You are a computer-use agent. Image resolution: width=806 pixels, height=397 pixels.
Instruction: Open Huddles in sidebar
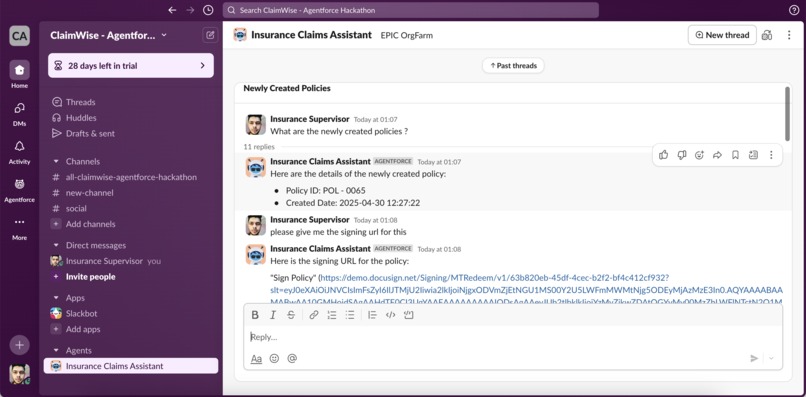131,118
